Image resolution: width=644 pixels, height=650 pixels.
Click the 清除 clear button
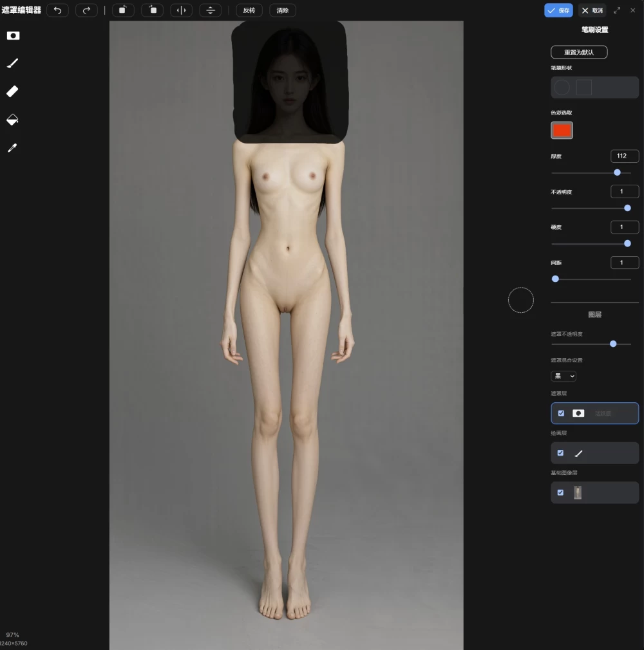coord(283,10)
